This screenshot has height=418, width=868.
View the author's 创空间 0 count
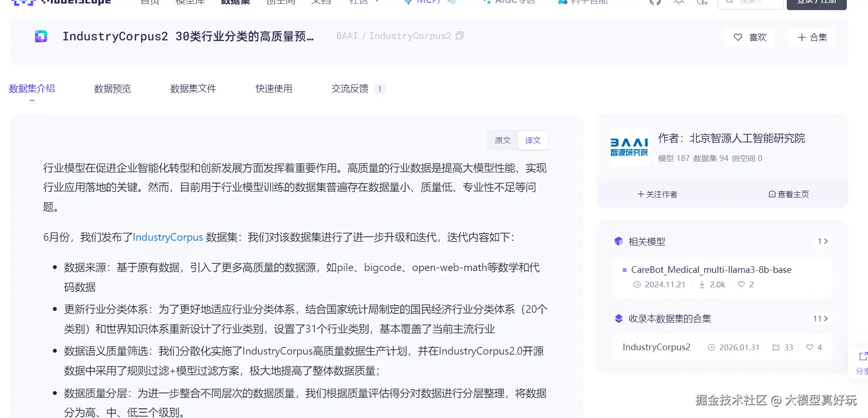coord(747,158)
